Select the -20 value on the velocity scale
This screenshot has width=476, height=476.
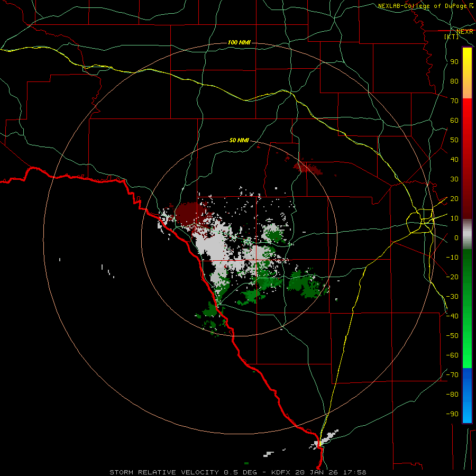[452, 277]
